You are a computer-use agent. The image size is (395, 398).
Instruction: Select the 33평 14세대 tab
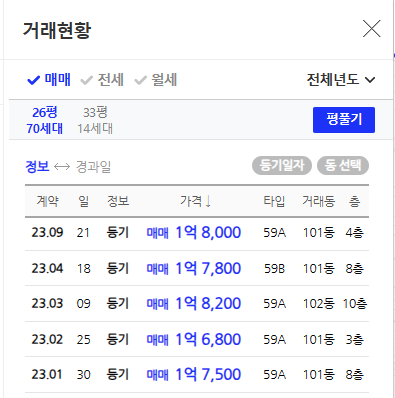tap(95, 120)
